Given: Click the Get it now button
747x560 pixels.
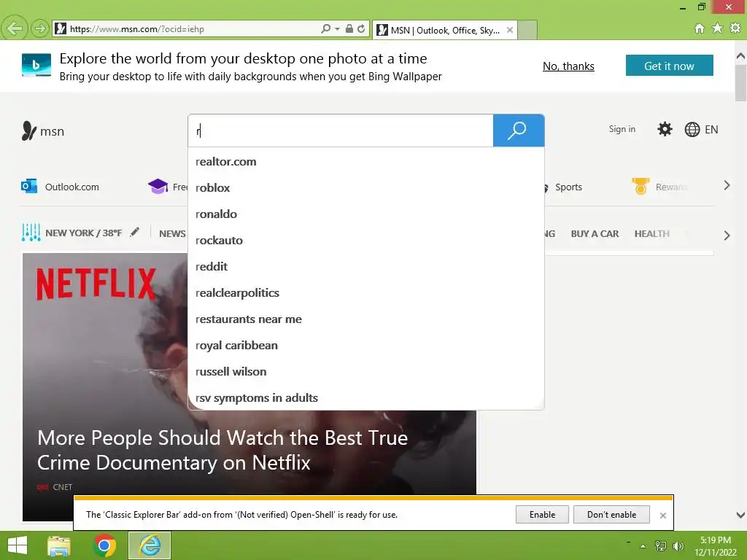Looking at the screenshot, I should [x=670, y=66].
